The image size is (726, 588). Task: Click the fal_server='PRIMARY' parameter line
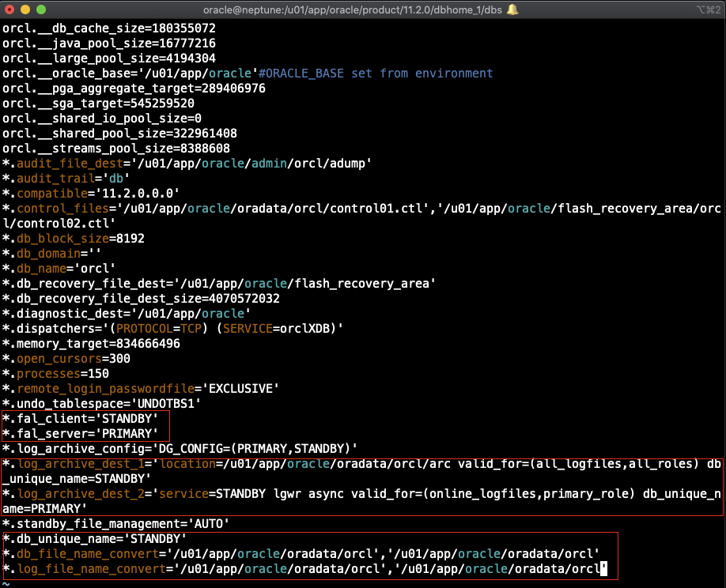(x=85, y=432)
